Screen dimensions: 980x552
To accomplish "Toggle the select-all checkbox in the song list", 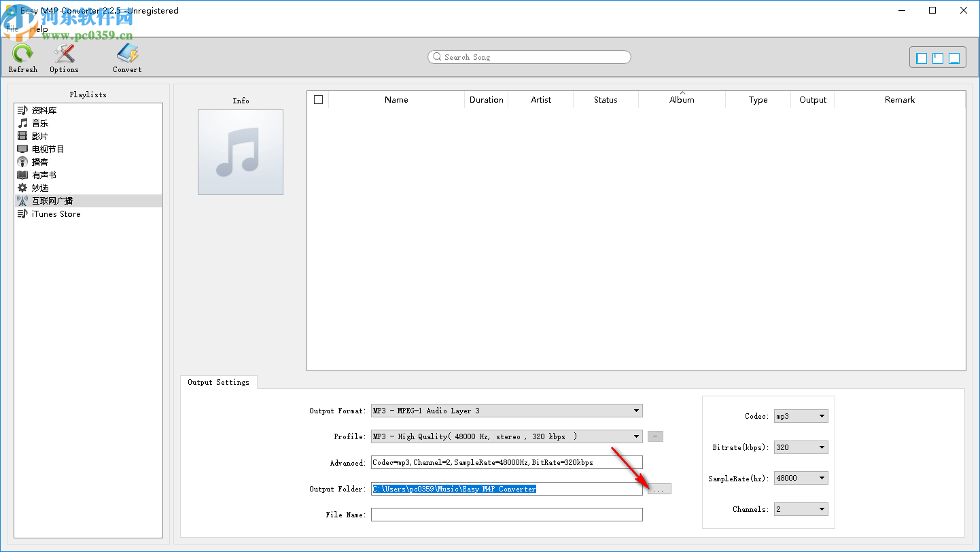I will point(318,99).
